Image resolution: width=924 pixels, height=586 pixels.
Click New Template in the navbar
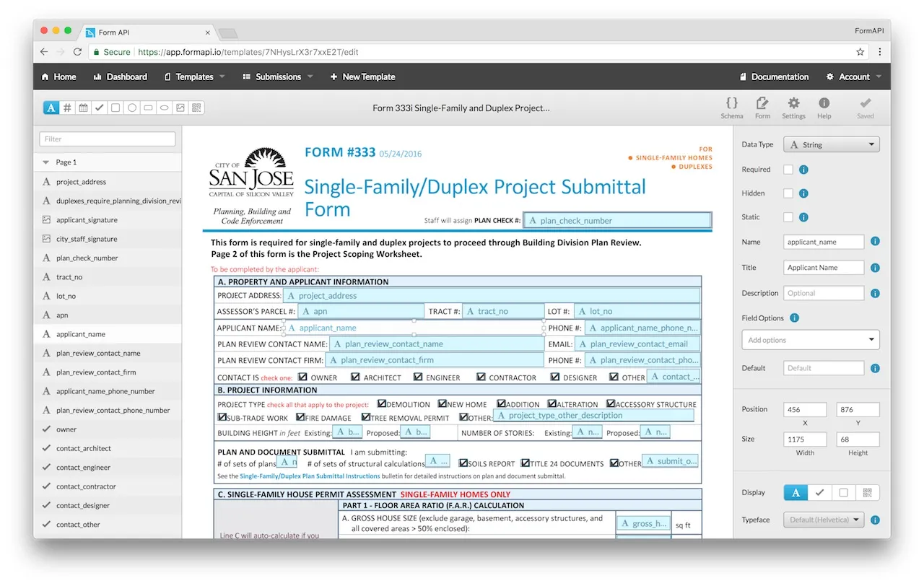[362, 76]
